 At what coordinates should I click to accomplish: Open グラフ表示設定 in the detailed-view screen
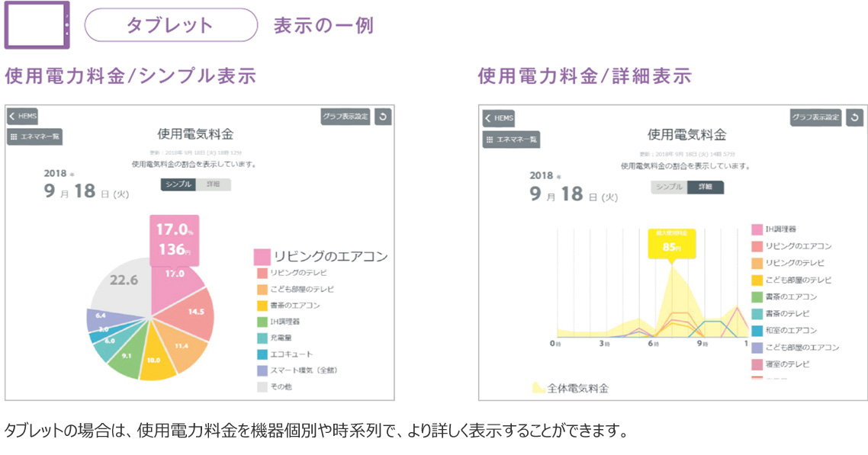click(815, 117)
